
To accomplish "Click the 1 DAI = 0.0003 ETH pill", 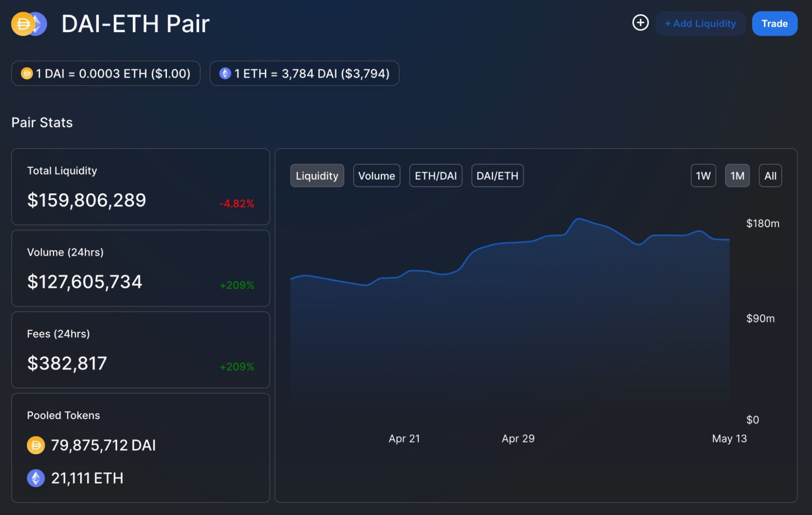I will click(106, 74).
